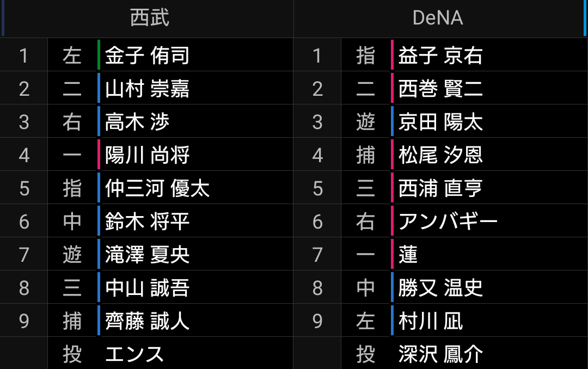Open designated hitter 仲三河 優太
The width and height of the screenshot is (588, 369).
(x=157, y=188)
